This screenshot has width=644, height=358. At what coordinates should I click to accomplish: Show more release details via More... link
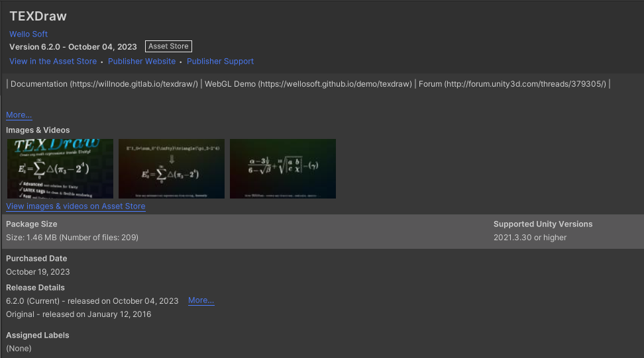tap(201, 300)
